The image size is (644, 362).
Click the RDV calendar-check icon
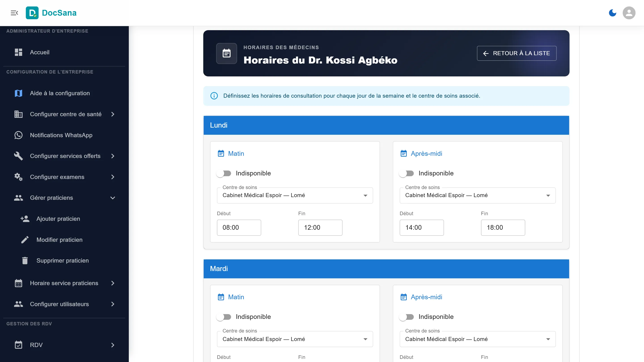point(19,345)
